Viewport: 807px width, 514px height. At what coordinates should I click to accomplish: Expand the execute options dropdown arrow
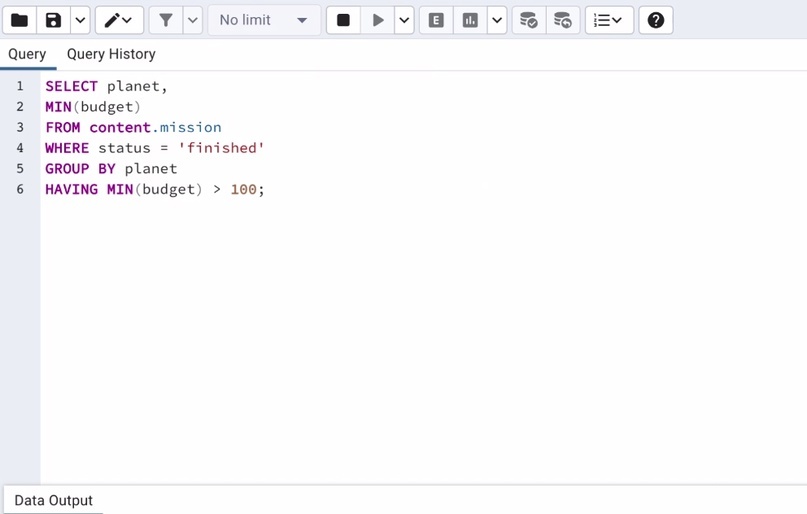[405, 21]
